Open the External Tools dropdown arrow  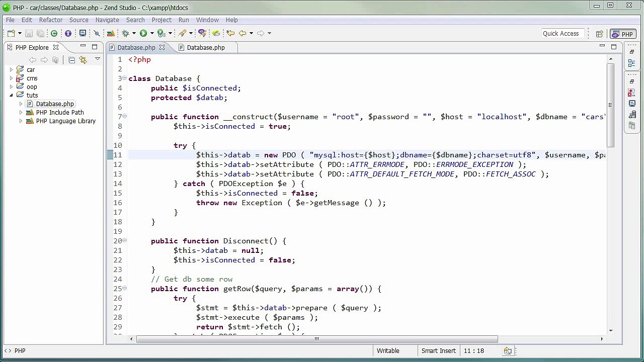tap(170, 34)
